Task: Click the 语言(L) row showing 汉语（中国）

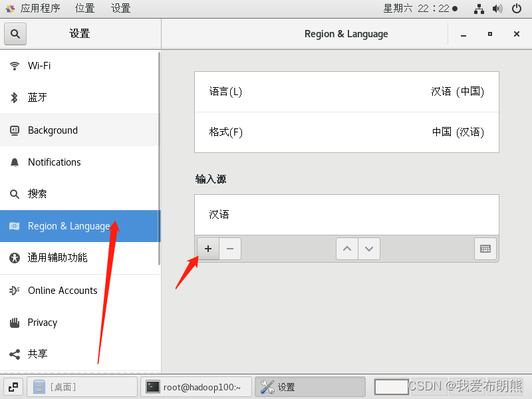Action: tap(346, 92)
